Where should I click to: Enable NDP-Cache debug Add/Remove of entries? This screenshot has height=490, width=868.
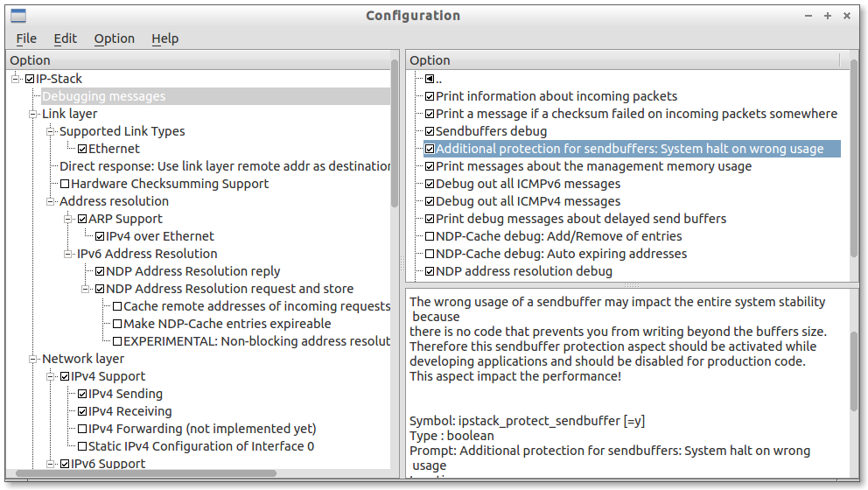tap(430, 236)
